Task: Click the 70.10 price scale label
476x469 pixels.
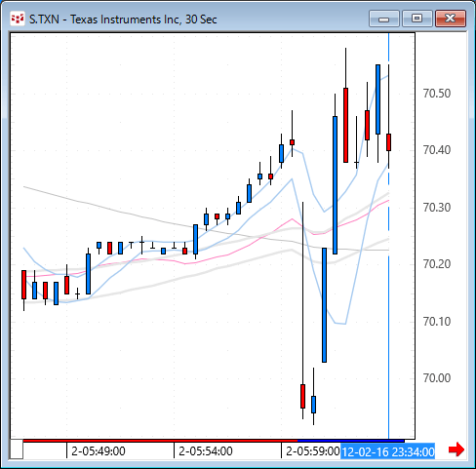Action: (437, 322)
